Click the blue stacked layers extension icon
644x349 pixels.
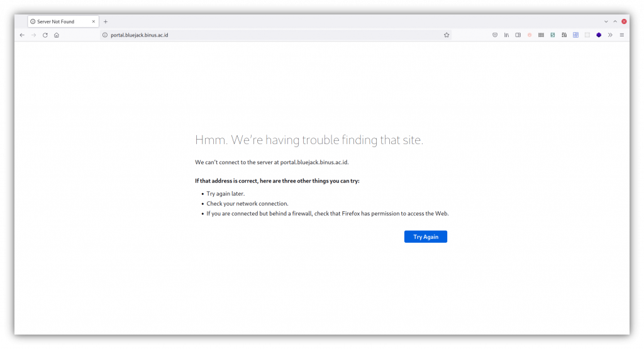point(599,35)
